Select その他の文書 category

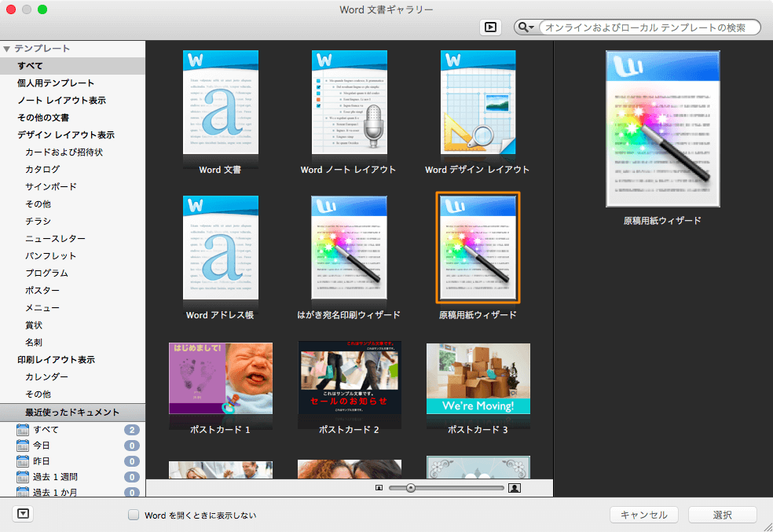[x=72, y=117]
